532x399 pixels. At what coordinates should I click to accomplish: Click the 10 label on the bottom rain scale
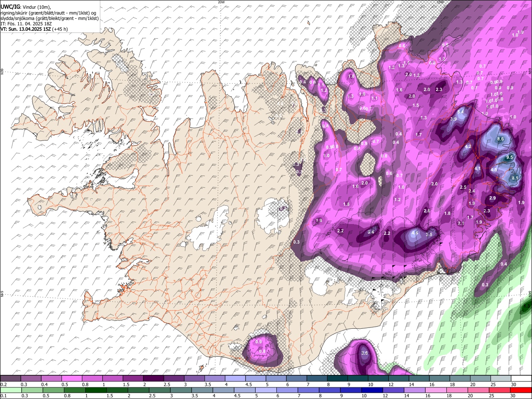click(x=365, y=396)
